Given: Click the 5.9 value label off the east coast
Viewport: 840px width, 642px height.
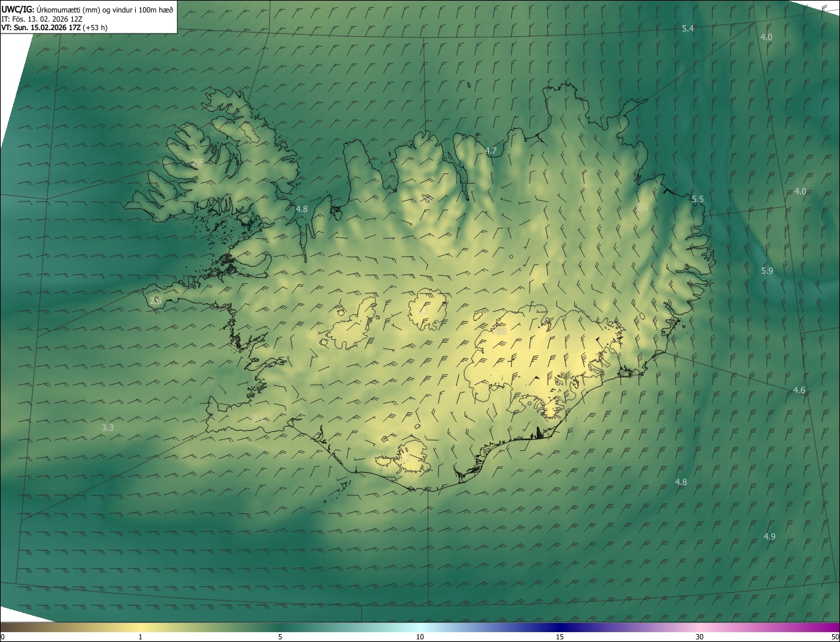Looking at the screenshot, I should (x=767, y=270).
